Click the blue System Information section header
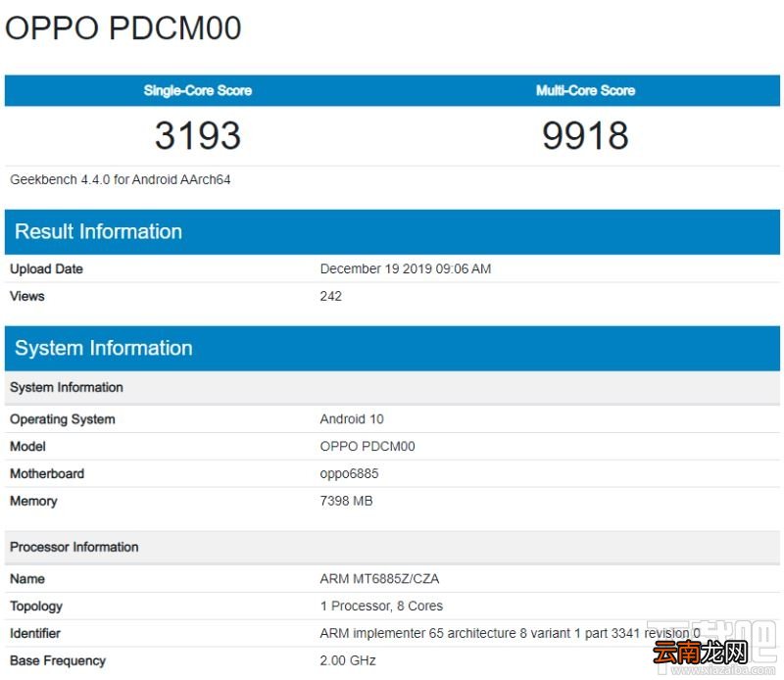 (x=393, y=349)
